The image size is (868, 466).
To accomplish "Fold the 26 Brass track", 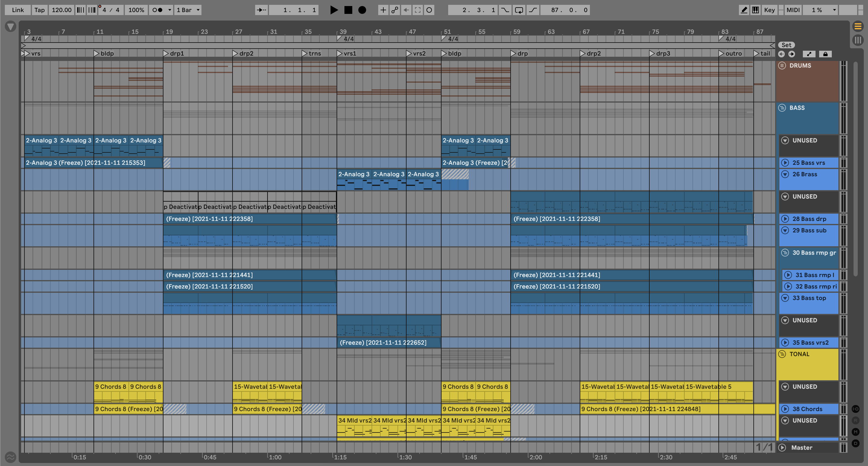I will tap(785, 174).
